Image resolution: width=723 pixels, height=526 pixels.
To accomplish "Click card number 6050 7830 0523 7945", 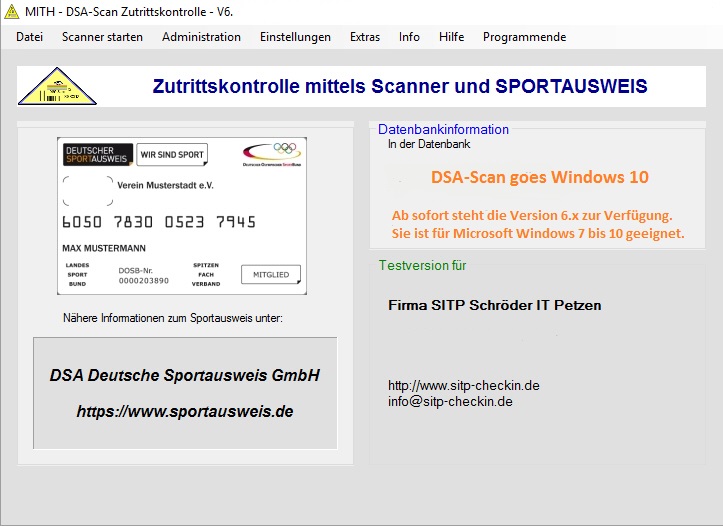I will click(x=159, y=222).
